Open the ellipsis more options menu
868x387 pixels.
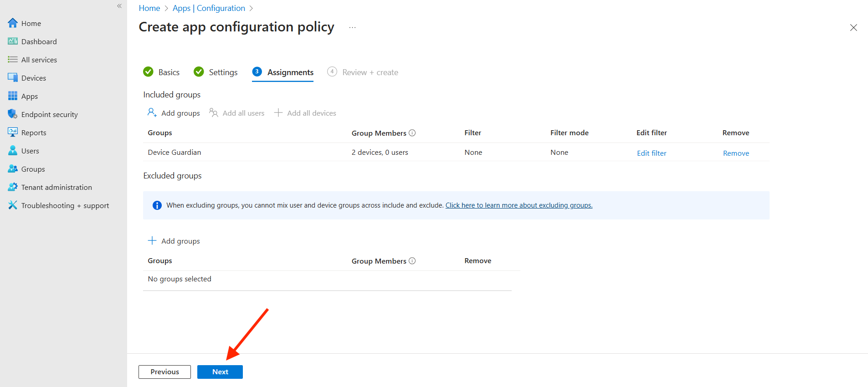[x=352, y=27]
